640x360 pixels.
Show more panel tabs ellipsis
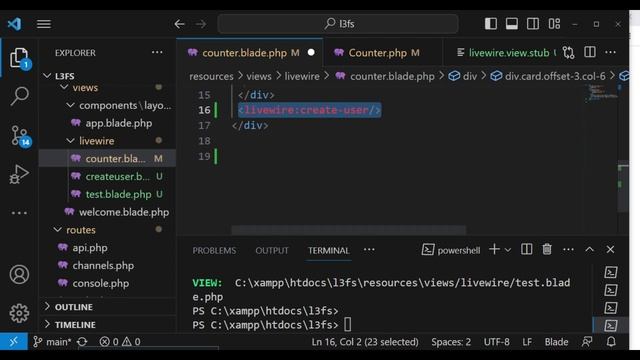369,250
